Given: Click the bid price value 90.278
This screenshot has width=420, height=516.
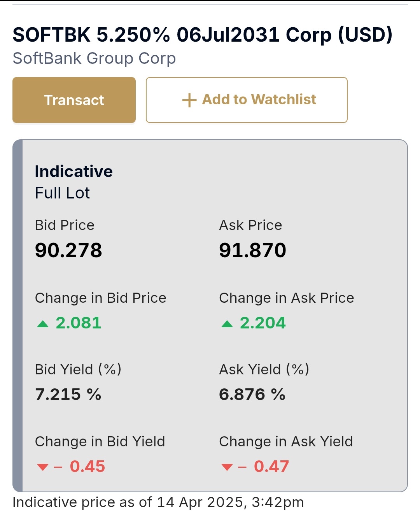Looking at the screenshot, I should pyautogui.click(x=68, y=250).
